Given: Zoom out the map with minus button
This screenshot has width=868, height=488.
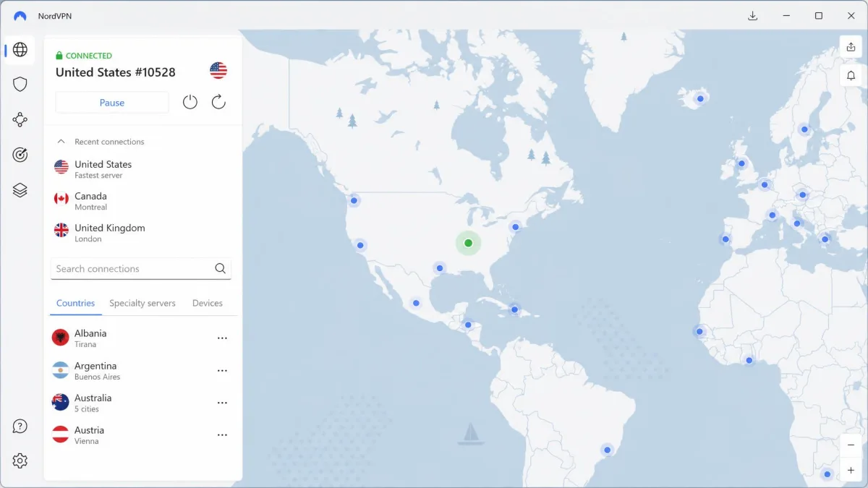Looking at the screenshot, I should [x=851, y=445].
